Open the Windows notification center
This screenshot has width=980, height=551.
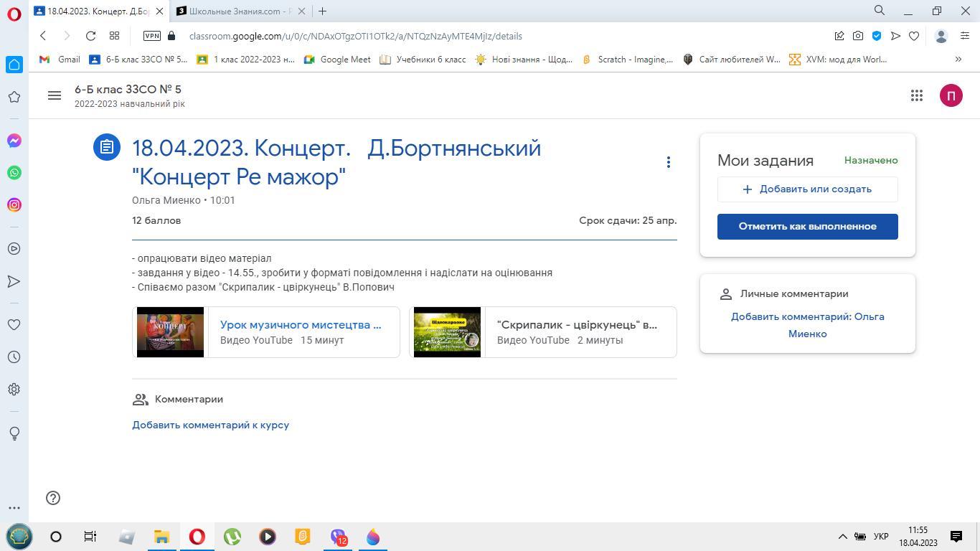tap(956, 537)
